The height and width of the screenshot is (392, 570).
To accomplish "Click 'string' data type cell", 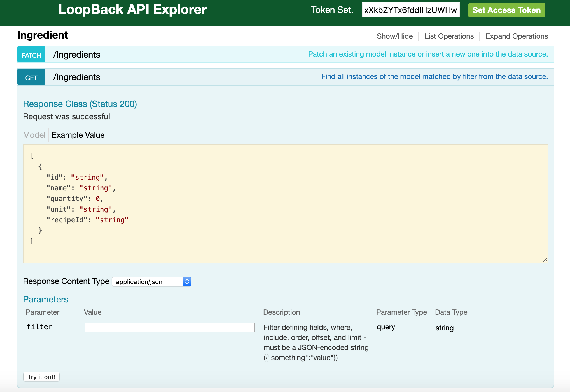I will [445, 328].
